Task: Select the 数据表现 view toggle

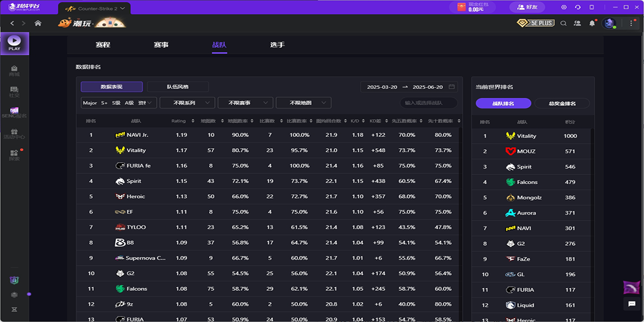Action: tap(112, 86)
